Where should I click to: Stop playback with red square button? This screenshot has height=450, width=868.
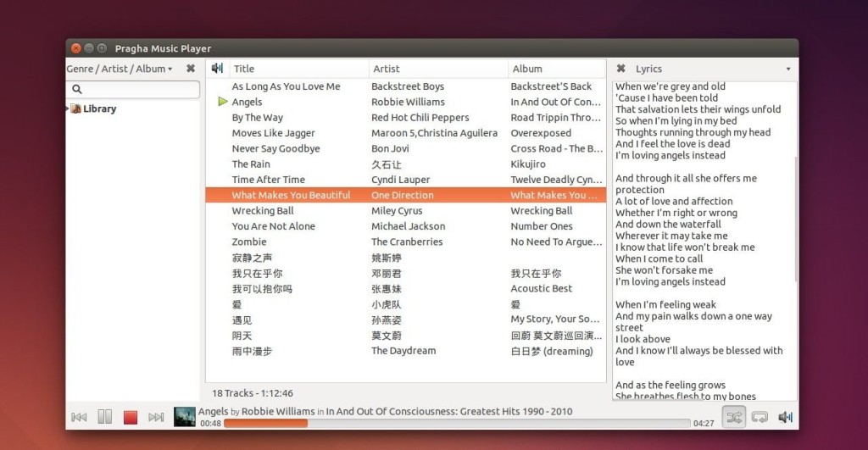[130, 417]
